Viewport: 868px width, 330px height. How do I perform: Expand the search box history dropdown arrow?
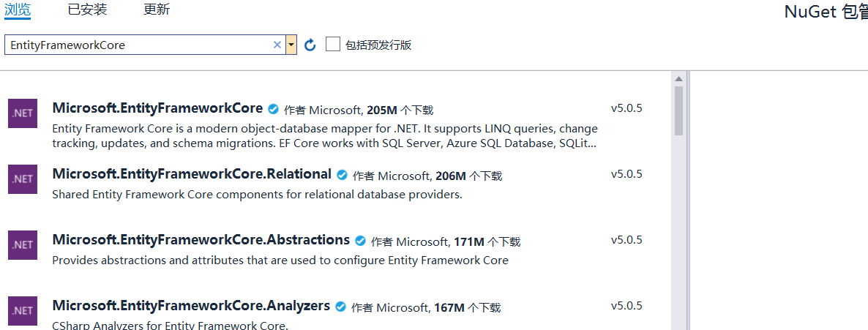pos(291,45)
